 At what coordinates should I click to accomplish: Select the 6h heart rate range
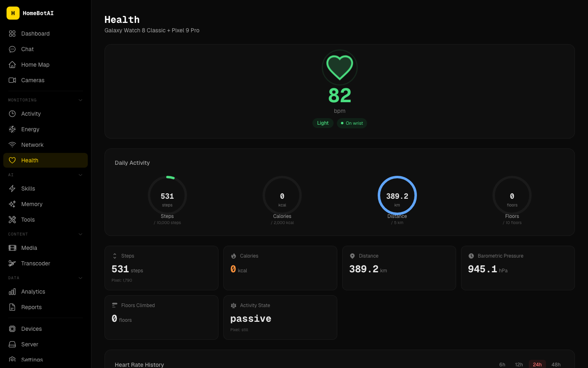pyautogui.click(x=502, y=364)
